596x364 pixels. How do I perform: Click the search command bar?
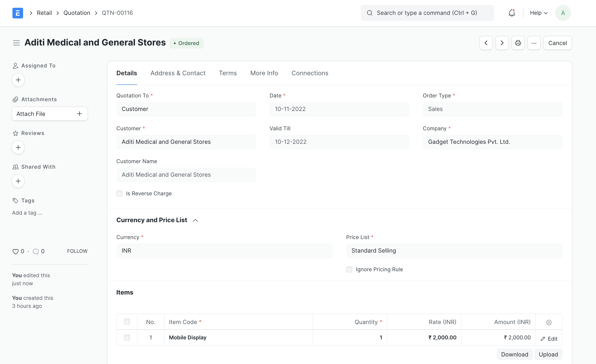(x=427, y=13)
